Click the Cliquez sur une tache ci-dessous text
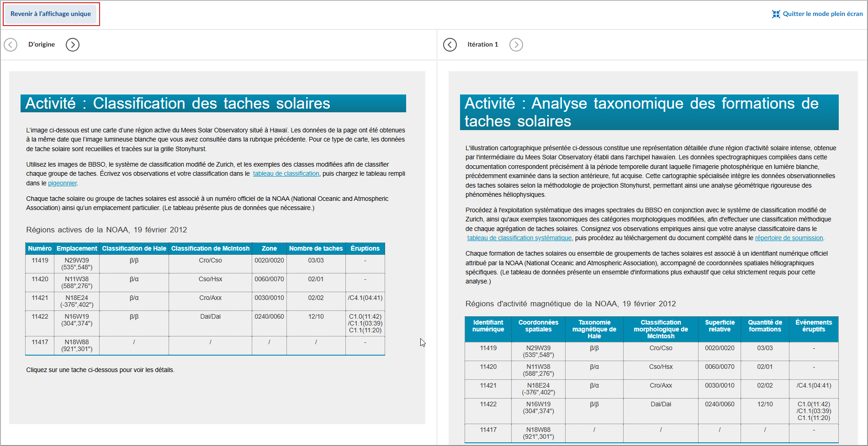868x446 pixels. [100, 370]
